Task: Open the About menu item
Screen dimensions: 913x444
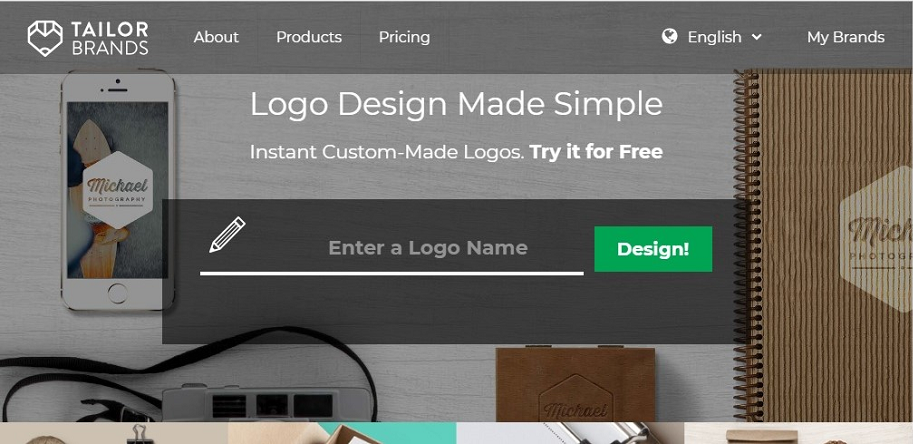Action: (216, 37)
